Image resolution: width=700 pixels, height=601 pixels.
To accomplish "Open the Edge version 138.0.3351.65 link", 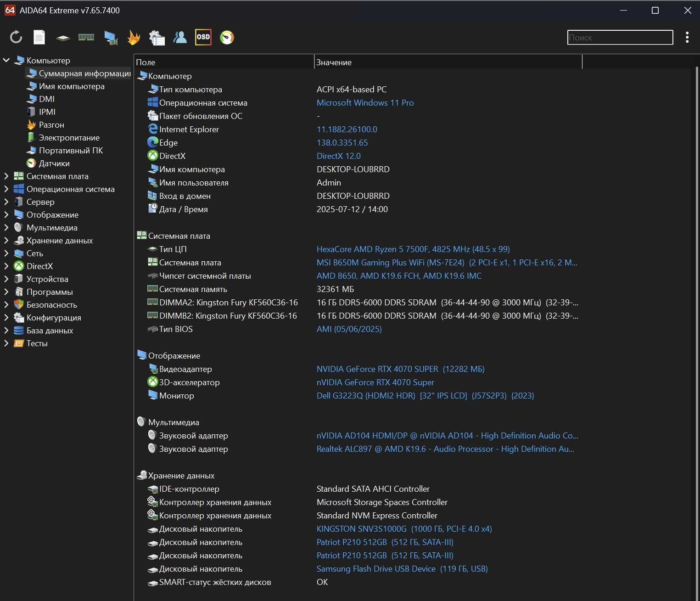I will (x=342, y=143).
